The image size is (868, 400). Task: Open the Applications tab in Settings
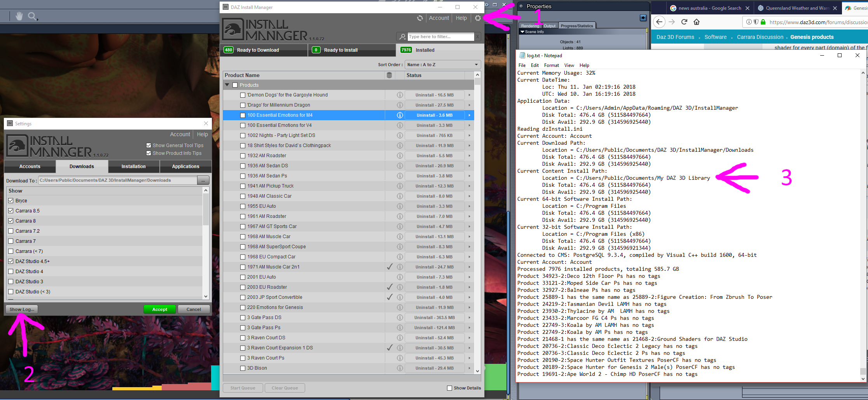pos(186,167)
